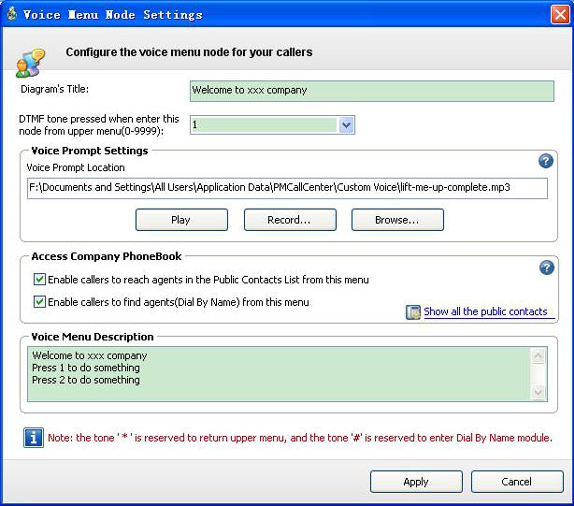Browse... for a voice prompt file
Screen dimensions: 574x506
[x=398, y=220]
